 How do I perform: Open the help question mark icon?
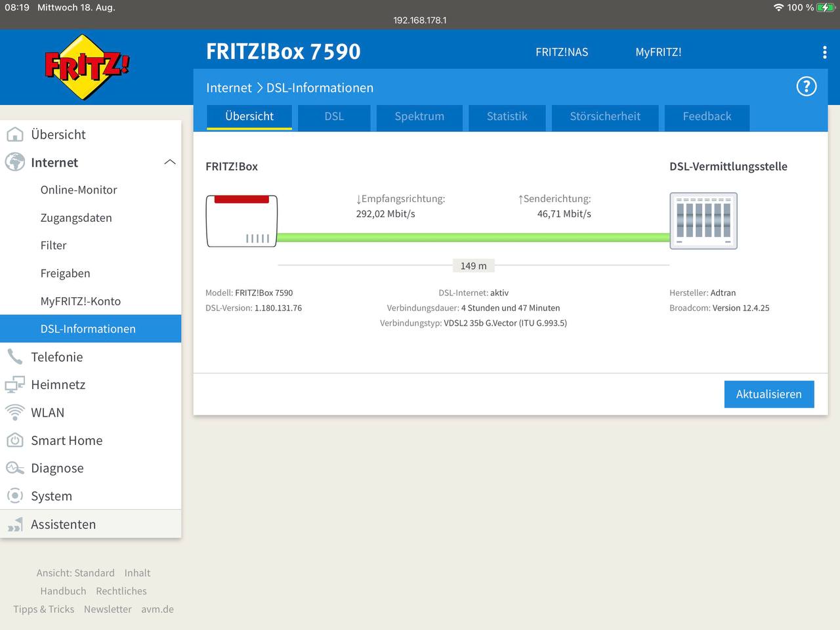(x=806, y=86)
